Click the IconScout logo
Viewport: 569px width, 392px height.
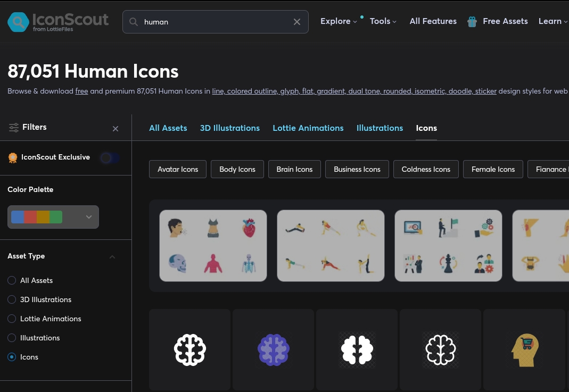58,22
